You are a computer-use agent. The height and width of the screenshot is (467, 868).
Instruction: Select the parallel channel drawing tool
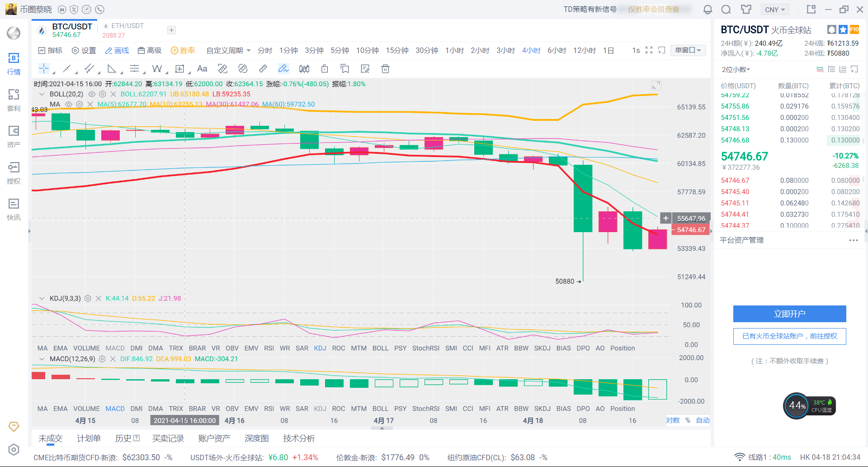click(x=90, y=69)
